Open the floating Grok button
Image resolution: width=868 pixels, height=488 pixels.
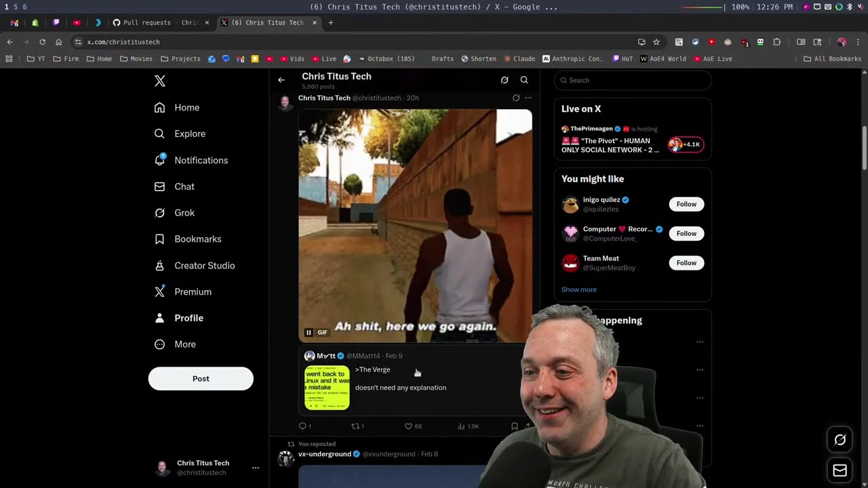[840, 441]
